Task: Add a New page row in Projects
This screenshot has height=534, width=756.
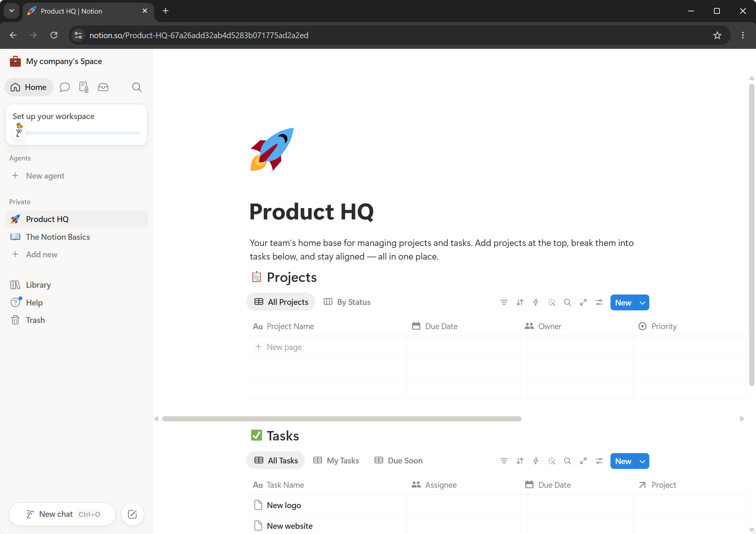Action: click(x=328, y=347)
